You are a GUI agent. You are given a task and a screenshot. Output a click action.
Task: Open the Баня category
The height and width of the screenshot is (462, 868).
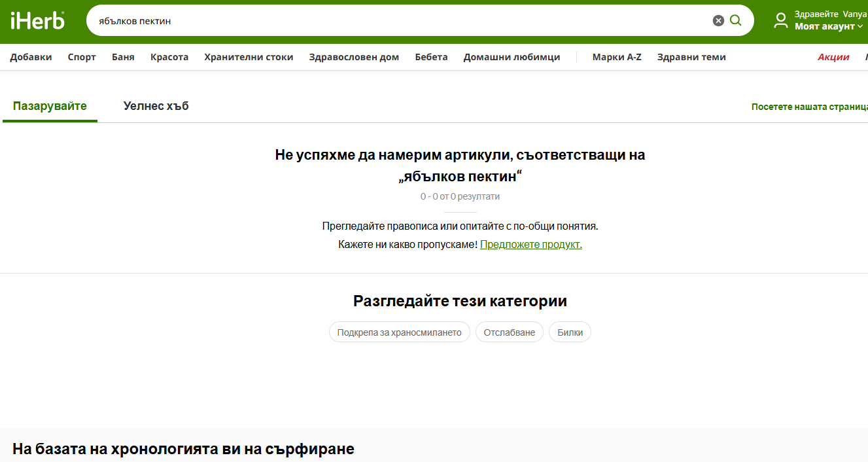tap(123, 57)
